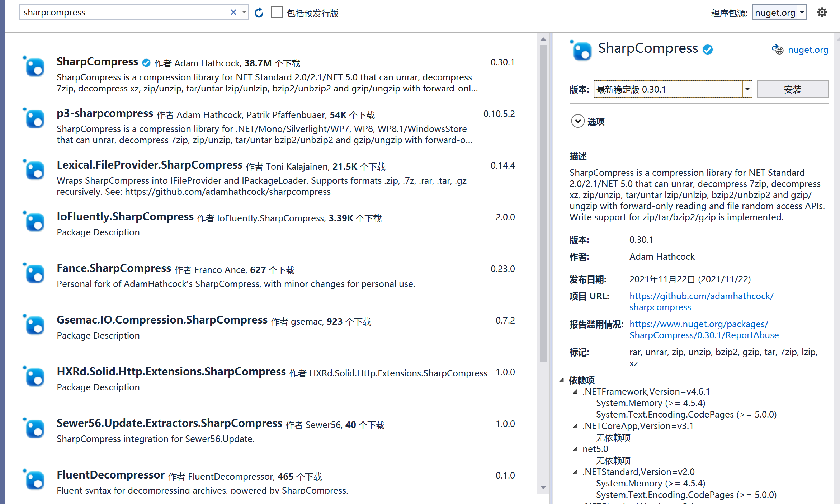Click verified badge next to SharpCompress in list
Viewport: 840px width, 504px height.
point(146,63)
